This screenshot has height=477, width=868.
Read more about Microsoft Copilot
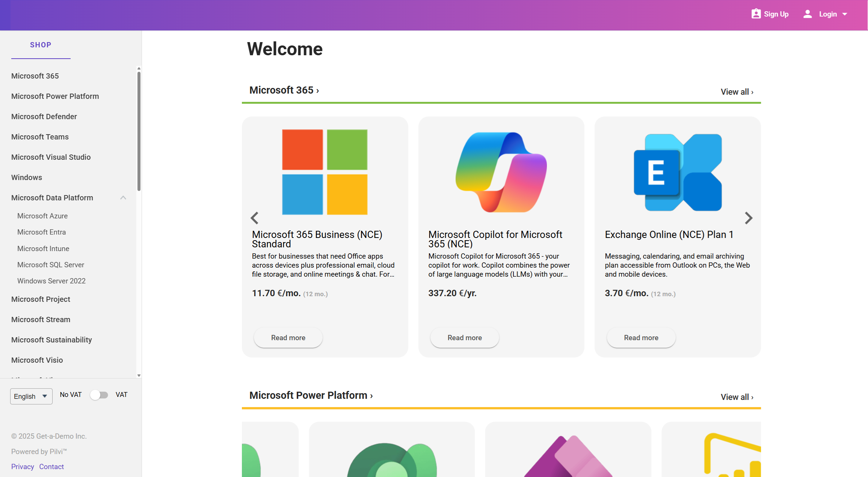465,338
